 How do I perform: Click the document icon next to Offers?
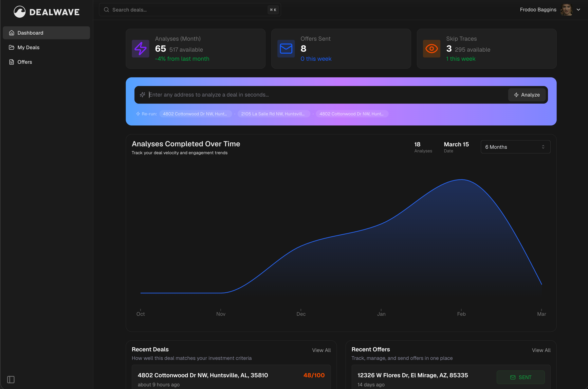[11, 62]
